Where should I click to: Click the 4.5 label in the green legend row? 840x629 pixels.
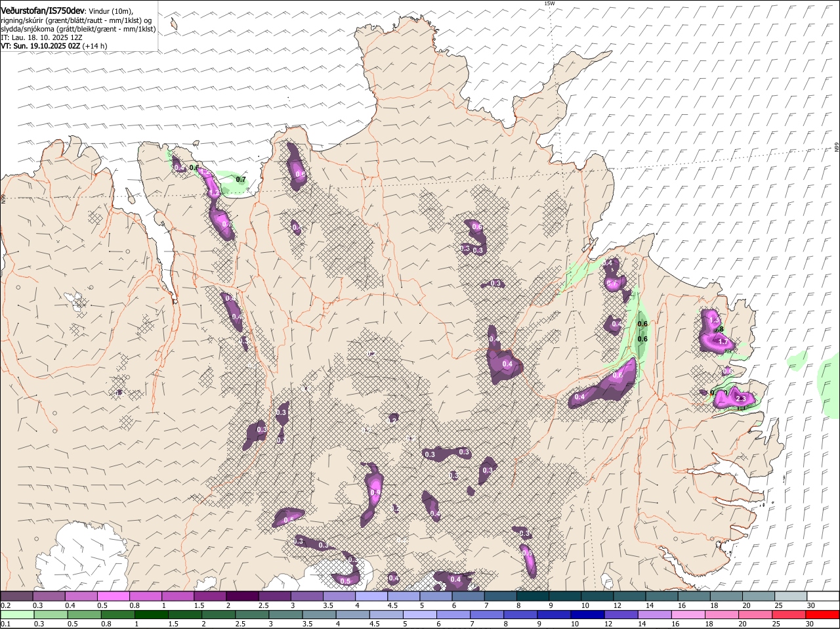pos(375,624)
